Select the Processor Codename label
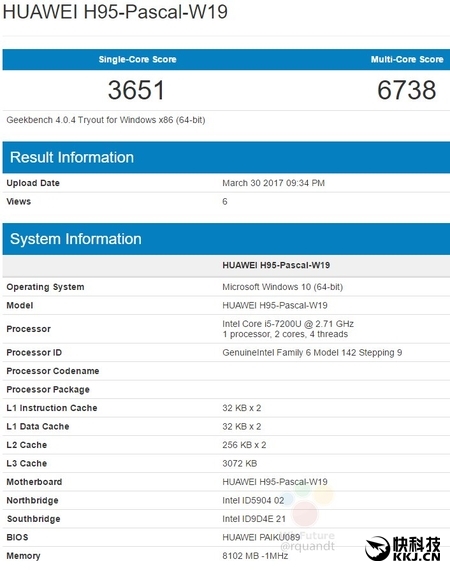This screenshot has width=450, height=571. point(53,371)
